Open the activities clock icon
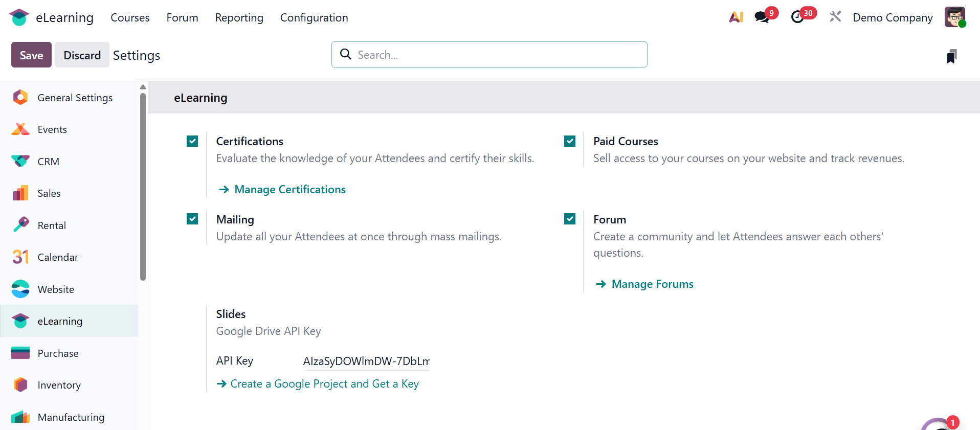Screen dimensions: 980x430 (797, 17)
